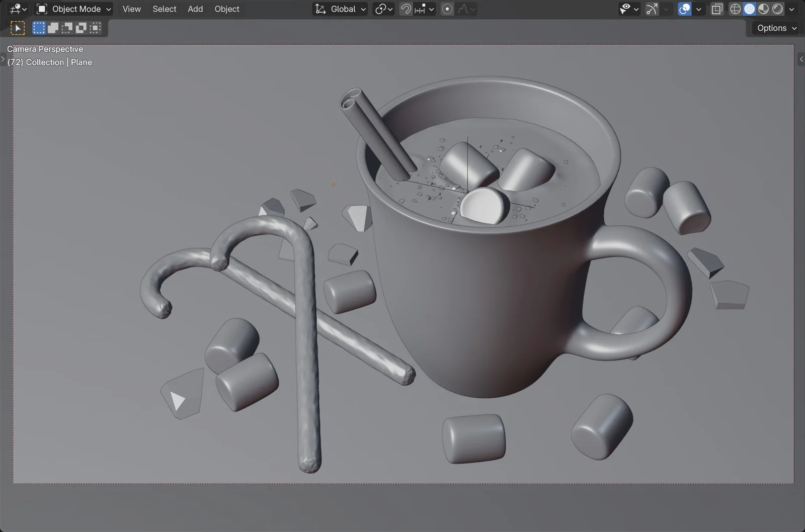Switch to Wireframe viewport shading
Screen dimensions: 805x532
click(735, 9)
